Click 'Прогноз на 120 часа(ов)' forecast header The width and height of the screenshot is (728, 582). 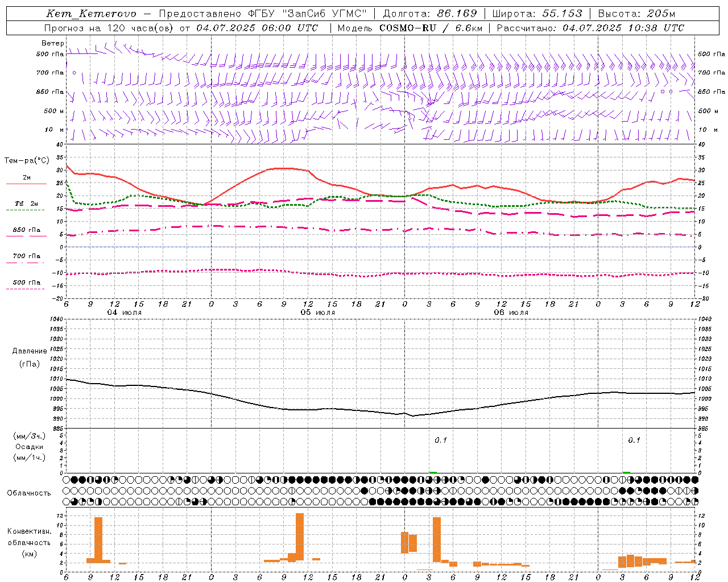pyautogui.click(x=109, y=28)
